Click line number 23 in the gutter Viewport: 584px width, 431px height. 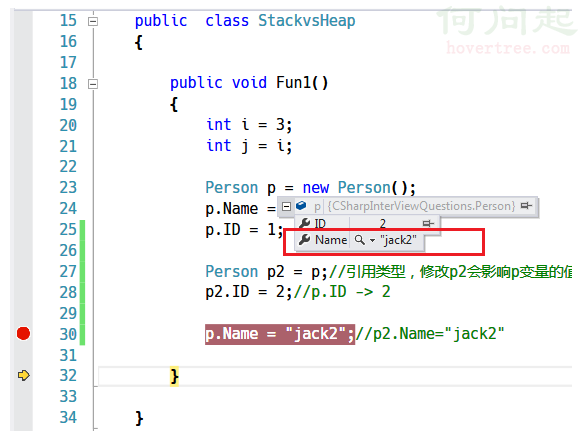point(68,187)
